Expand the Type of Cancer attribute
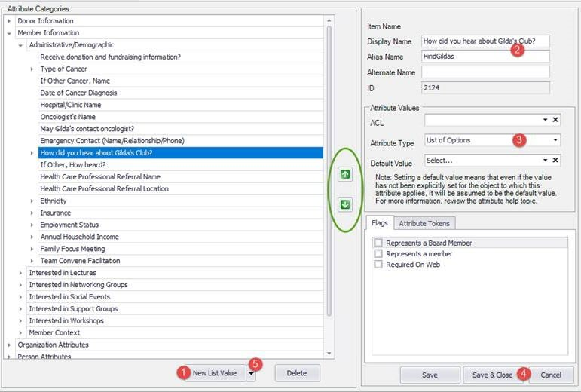581x392 pixels. point(32,69)
